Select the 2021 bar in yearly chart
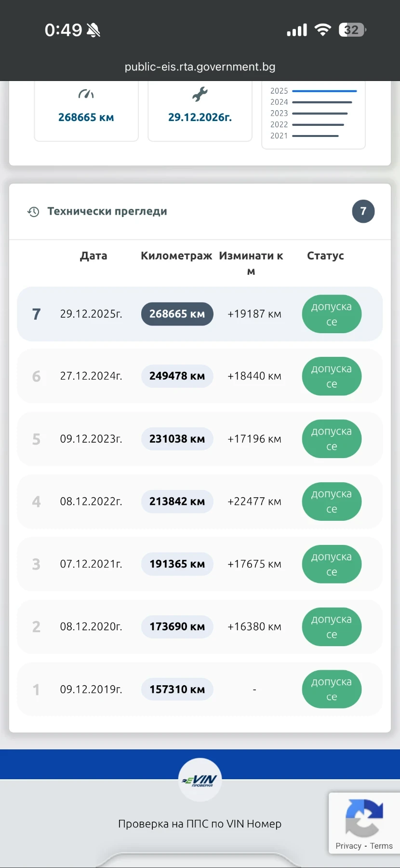Viewport: 400px width, 868px height. 315,136
